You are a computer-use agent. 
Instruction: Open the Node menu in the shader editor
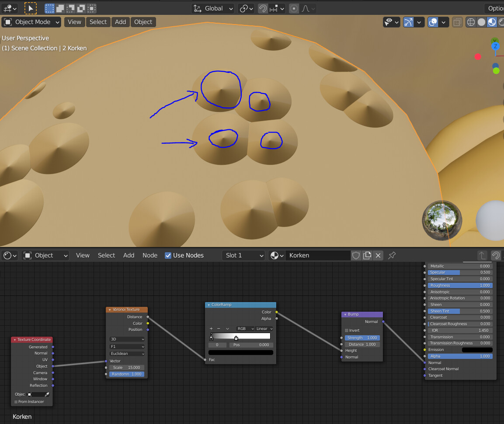point(150,255)
